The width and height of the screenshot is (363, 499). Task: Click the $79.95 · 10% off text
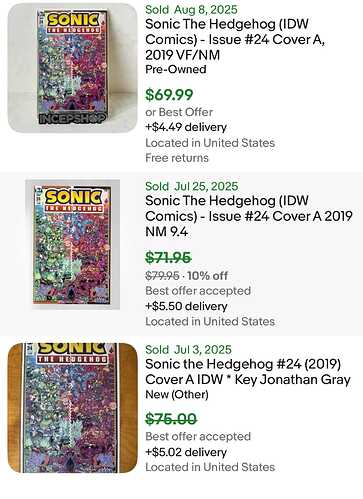coord(186,276)
